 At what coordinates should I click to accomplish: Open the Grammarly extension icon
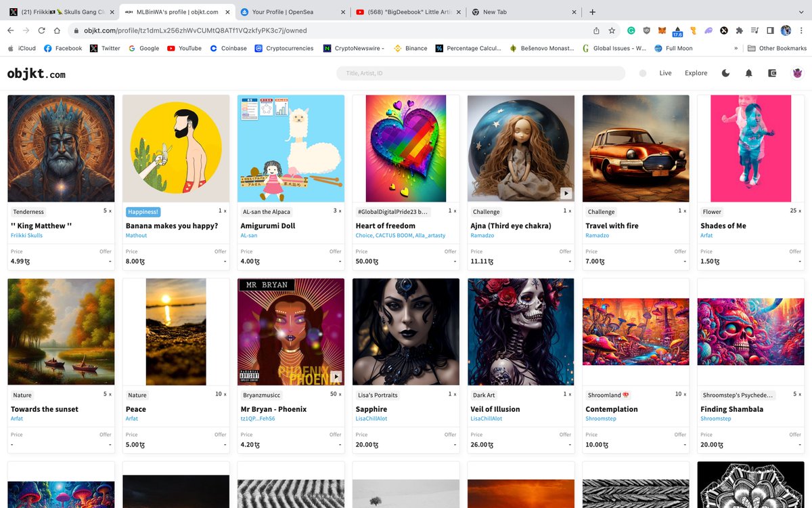point(631,30)
